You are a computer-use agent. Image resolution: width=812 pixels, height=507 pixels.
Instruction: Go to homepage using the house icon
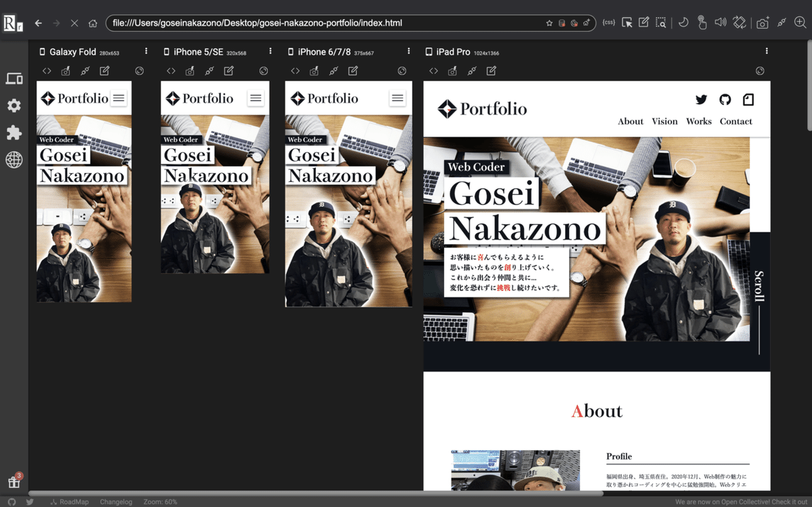pos(93,23)
